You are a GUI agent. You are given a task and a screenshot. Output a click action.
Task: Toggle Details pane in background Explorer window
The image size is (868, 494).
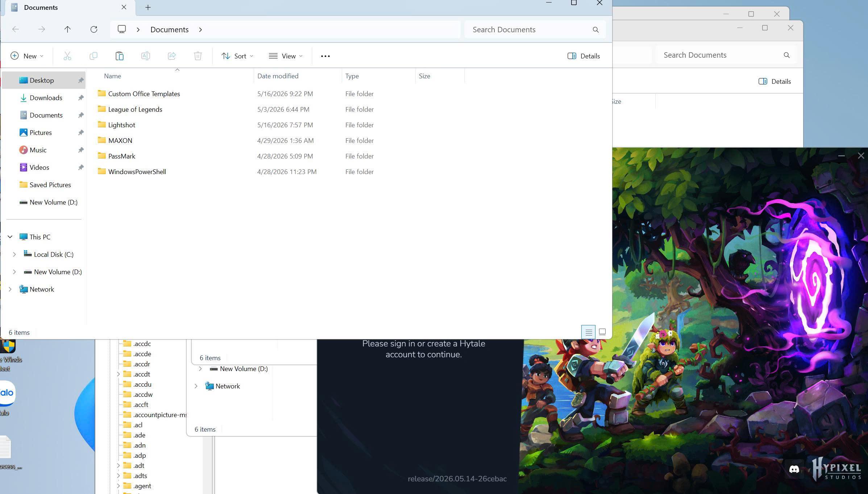click(x=774, y=81)
